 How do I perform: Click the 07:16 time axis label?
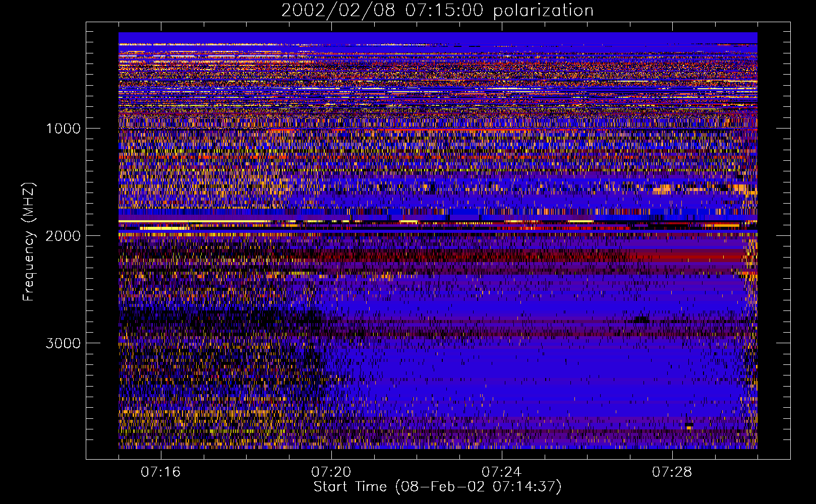click(x=160, y=472)
